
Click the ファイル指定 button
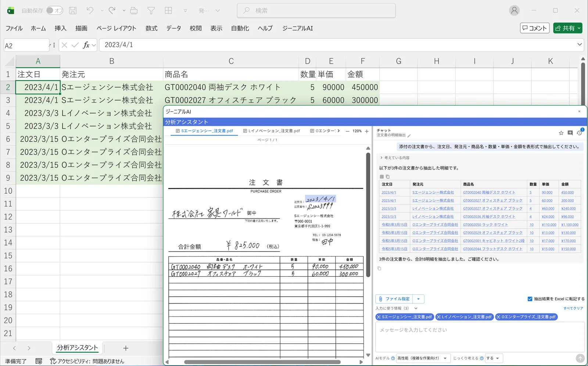point(394,299)
